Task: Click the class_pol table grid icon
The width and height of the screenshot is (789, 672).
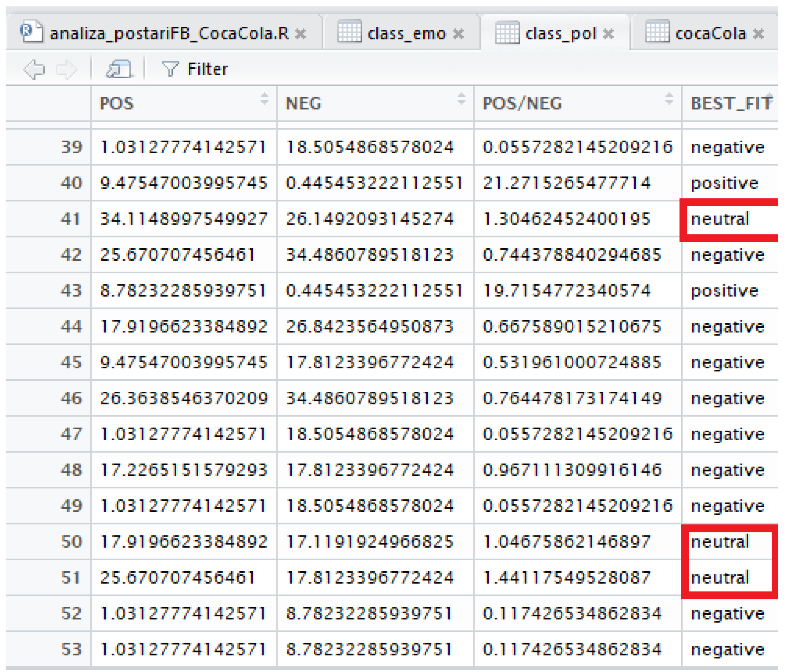Action: tap(507, 33)
